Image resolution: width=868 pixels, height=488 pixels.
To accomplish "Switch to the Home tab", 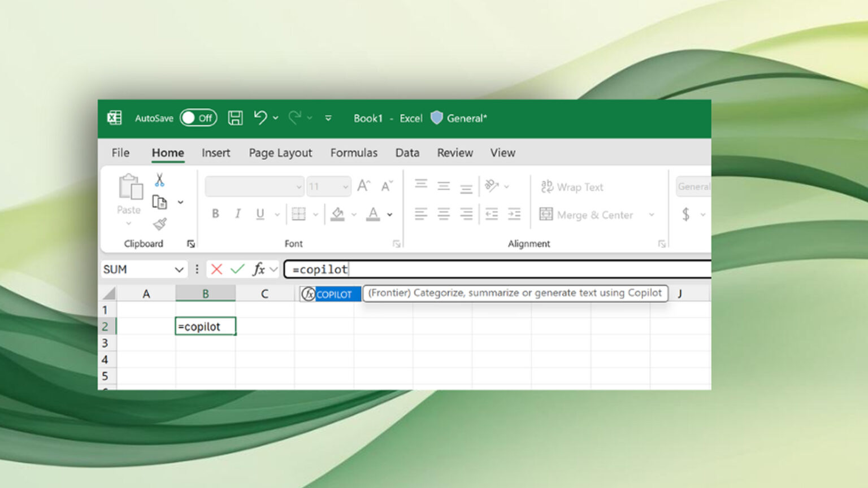I will [168, 152].
